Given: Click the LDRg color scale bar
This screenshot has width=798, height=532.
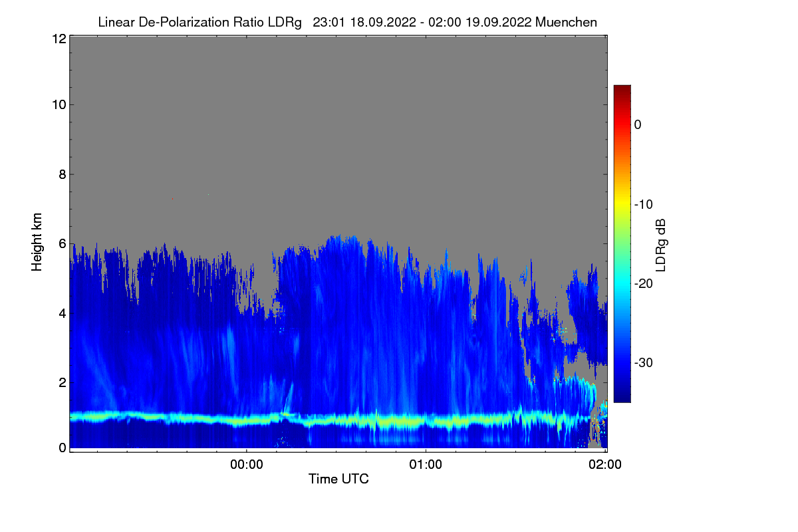Looking at the screenshot, I should click(x=622, y=243).
